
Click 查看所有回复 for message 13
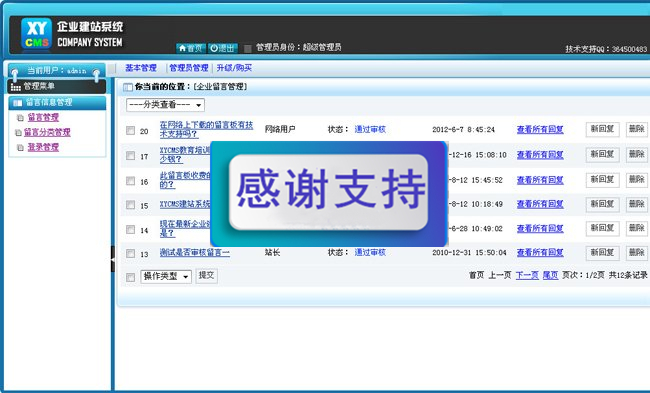[x=540, y=252]
